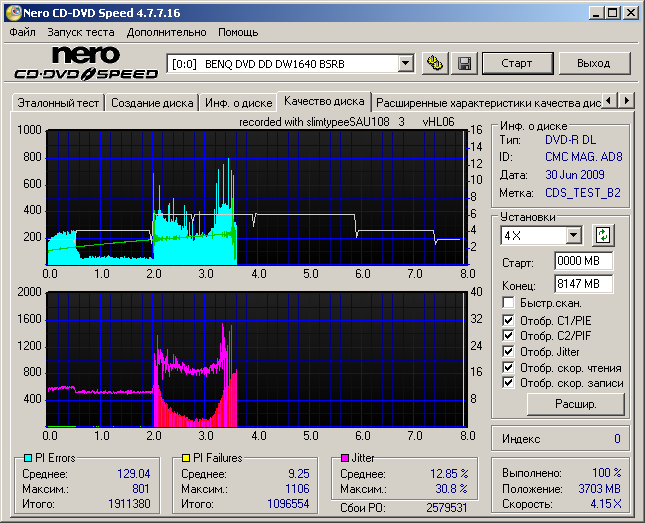Click PI Errors average 129.04

pyautogui.click(x=134, y=474)
